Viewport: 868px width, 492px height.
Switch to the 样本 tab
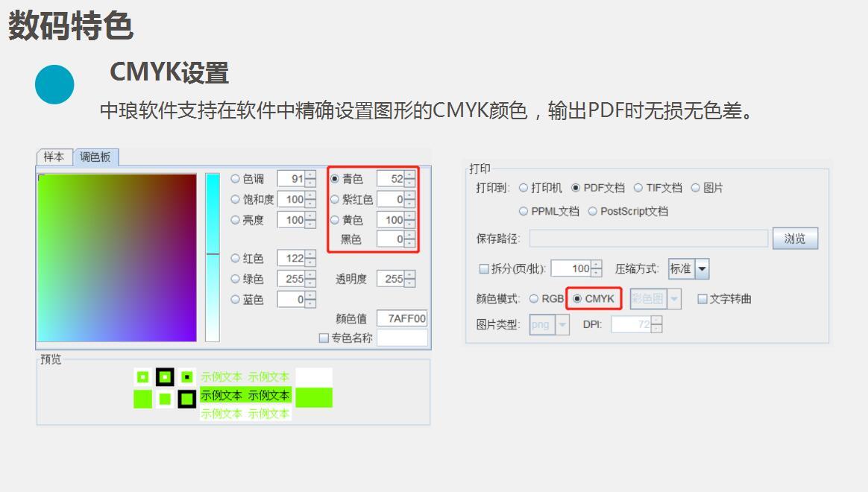(x=54, y=157)
